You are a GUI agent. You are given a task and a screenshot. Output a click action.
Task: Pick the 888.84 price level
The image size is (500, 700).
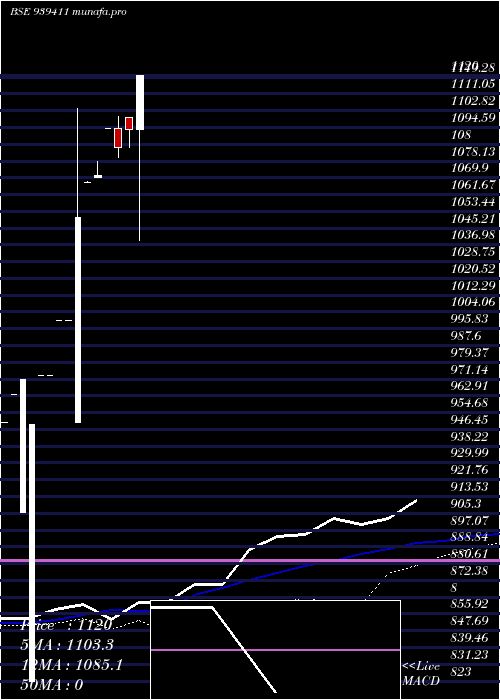[470, 537]
